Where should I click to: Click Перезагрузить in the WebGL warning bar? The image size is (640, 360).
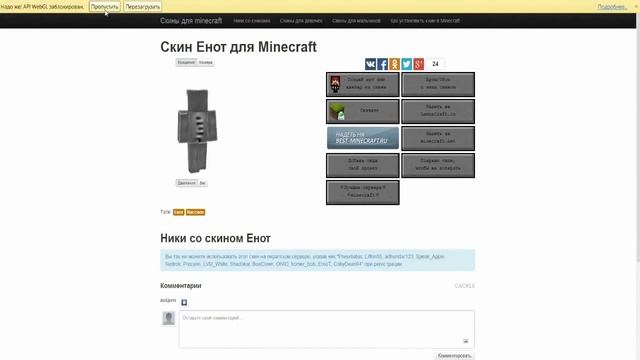pos(142,7)
